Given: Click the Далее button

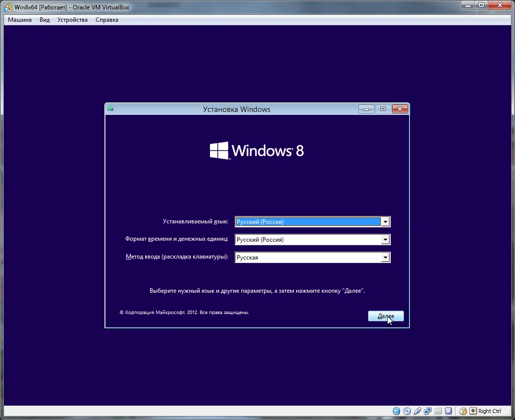Looking at the screenshot, I should [386, 316].
